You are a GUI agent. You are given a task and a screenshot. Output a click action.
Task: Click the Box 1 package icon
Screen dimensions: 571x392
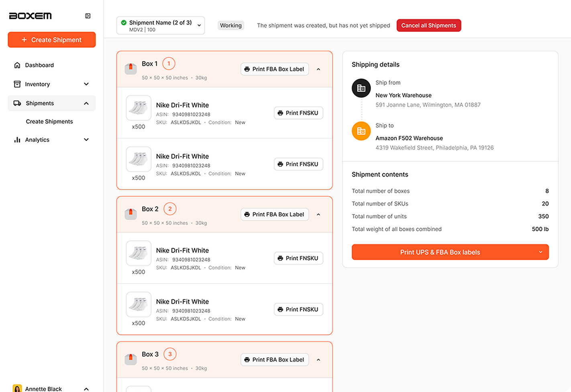coord(131,69)
